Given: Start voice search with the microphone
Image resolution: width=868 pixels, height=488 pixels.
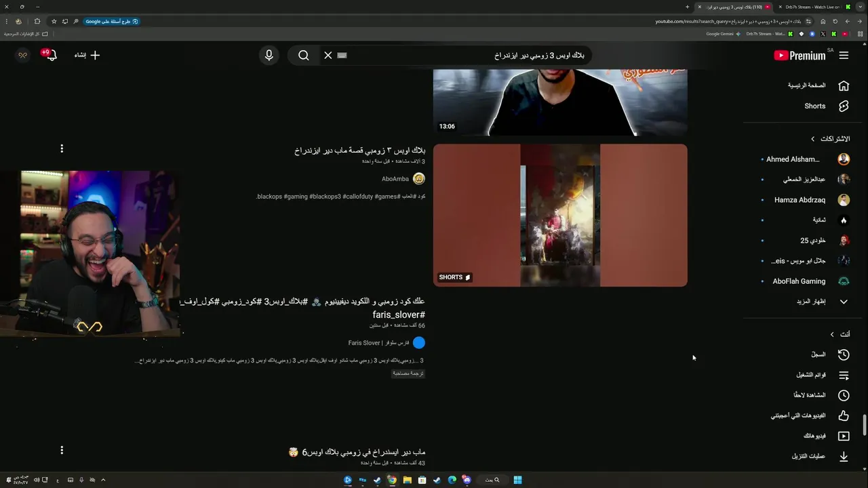Looking at the screenshot, I should pos(269,56).
